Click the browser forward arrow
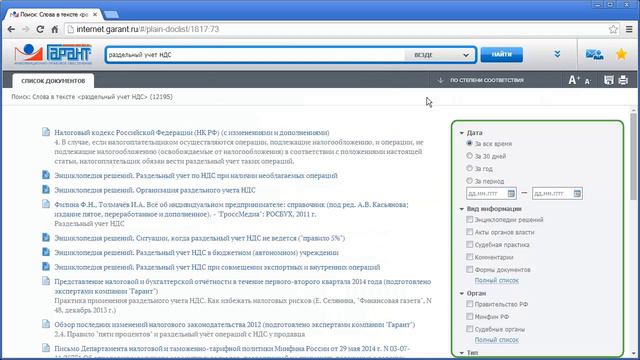 [26, 29]
